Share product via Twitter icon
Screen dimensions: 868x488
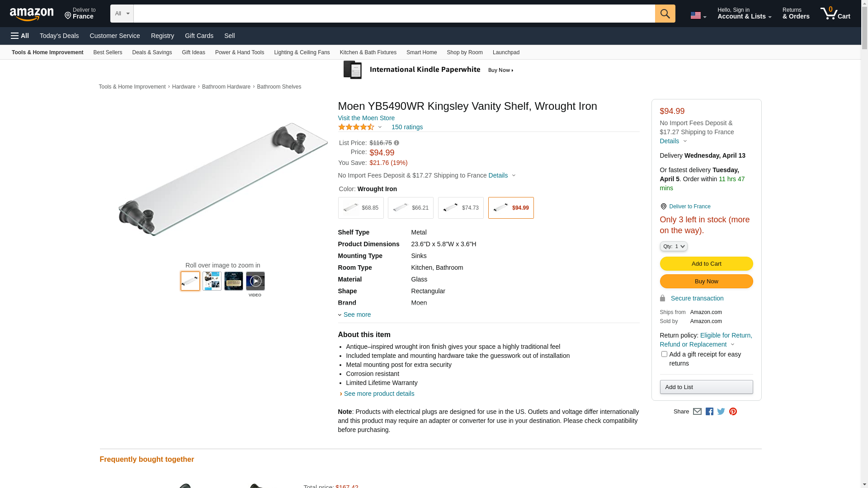[x=721, y=412]
